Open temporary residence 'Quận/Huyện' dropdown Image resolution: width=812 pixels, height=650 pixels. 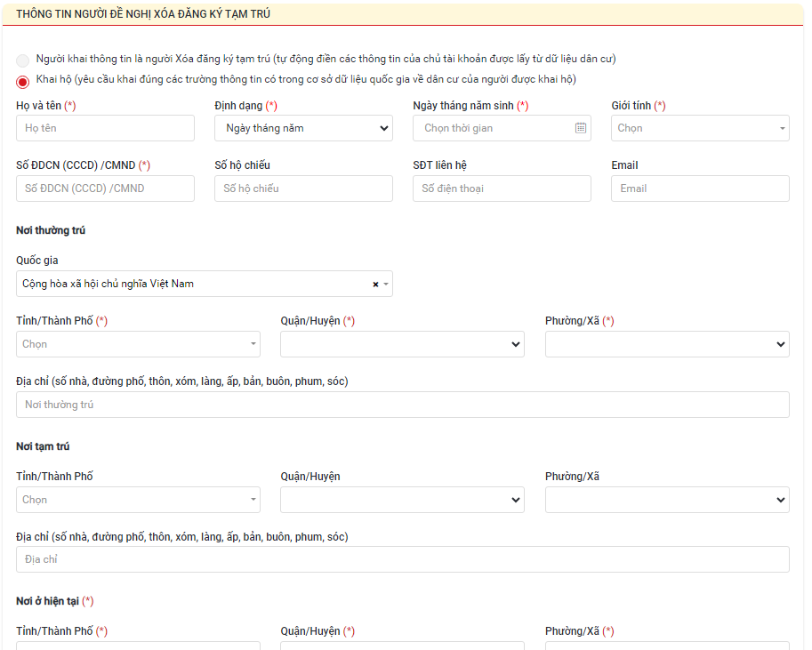[402, 500]
